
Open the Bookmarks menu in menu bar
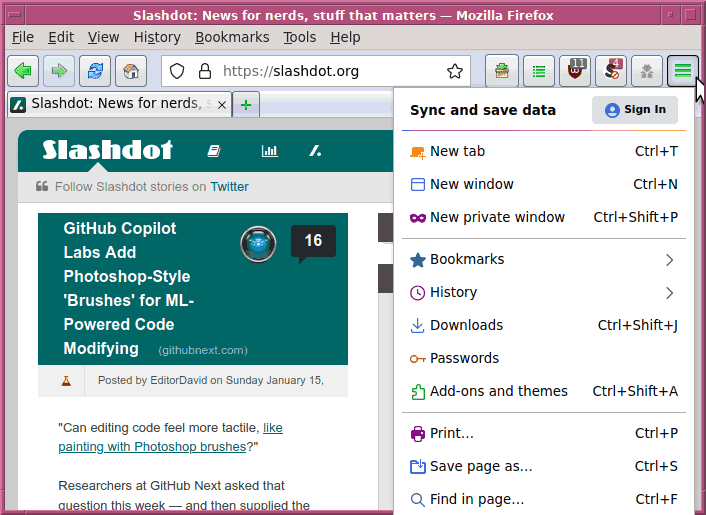[x=232, y=37]
